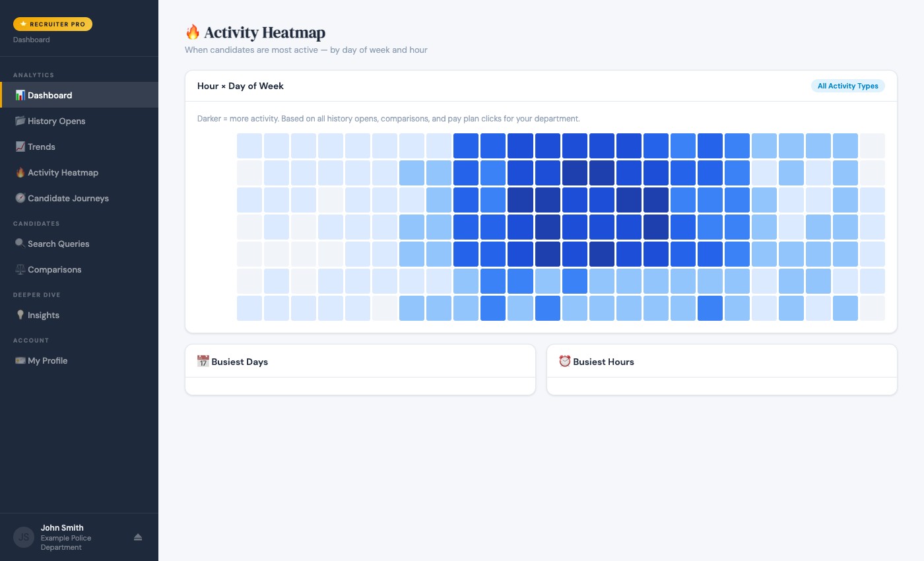This screenshot has width=924, height=561.
Task: Open the RECRUITER PRO badge
Action: 53,24
